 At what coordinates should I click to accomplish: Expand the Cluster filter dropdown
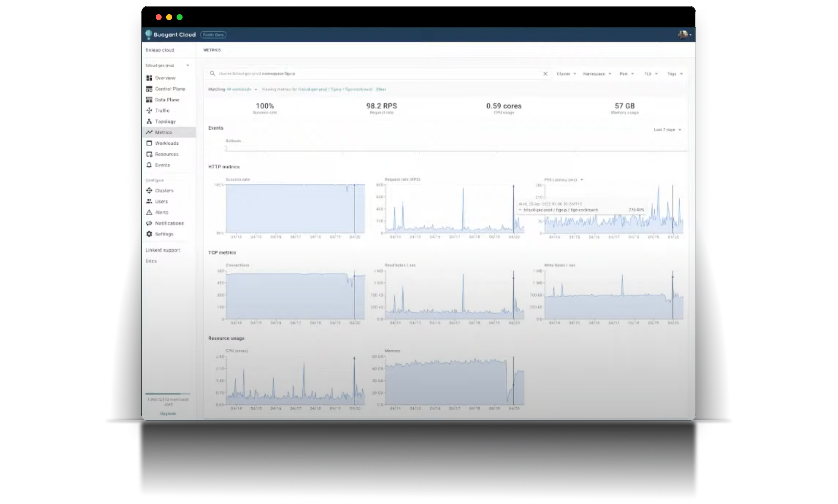[x=566, y=74]
